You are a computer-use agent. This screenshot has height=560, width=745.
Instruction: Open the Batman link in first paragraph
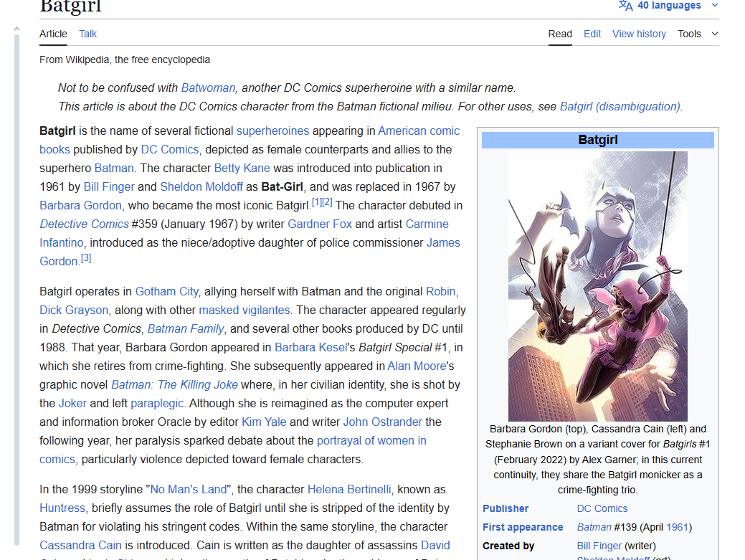pos(114,168)
